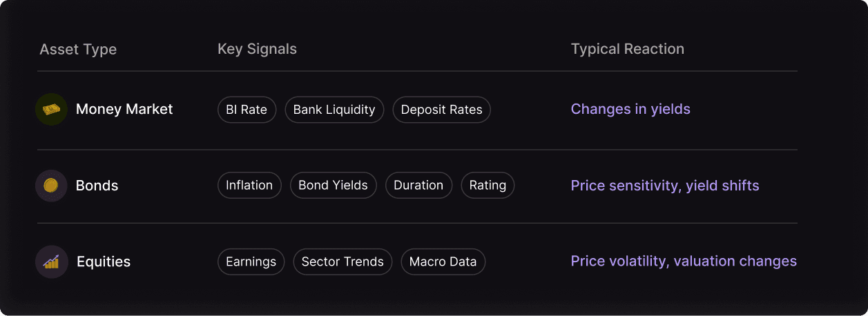Open Price sensitivity, yield shifts link
Viewport: 868px width, 316px height.
[665, 186]
